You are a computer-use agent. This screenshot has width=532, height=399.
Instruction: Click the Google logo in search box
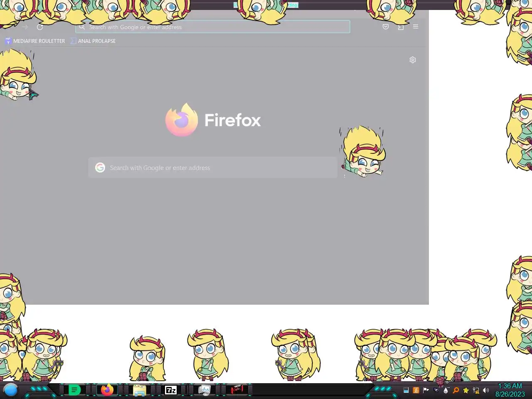100,167
